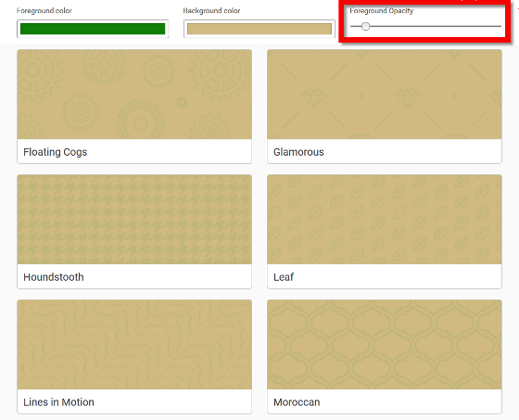Select the Moroccan pattern preview
The height and width of the screenshot is (420, 519).
pos(385,345)
